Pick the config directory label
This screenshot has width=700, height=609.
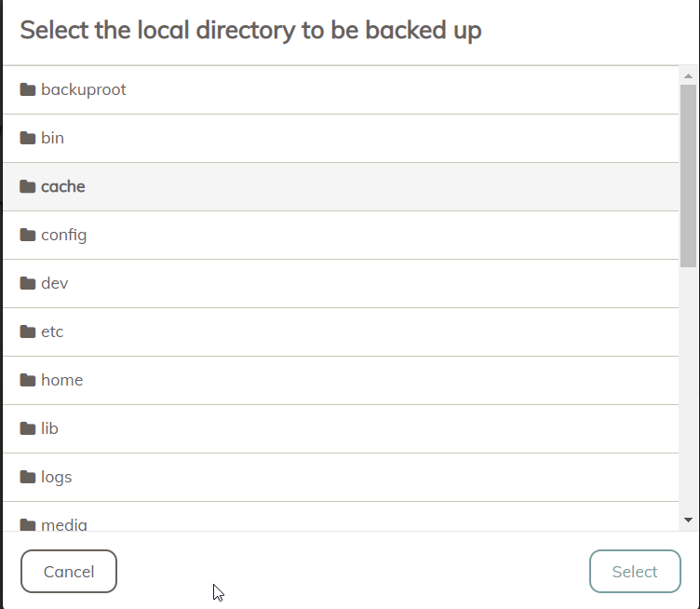point(64,235)
